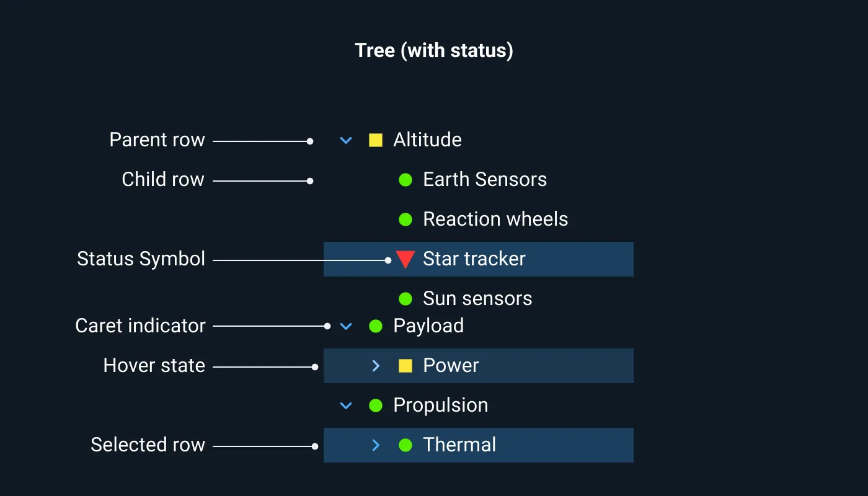Click the green status indicator beside Propulsion
Viewport: 868px width, 496px height.
pos(376,405)
